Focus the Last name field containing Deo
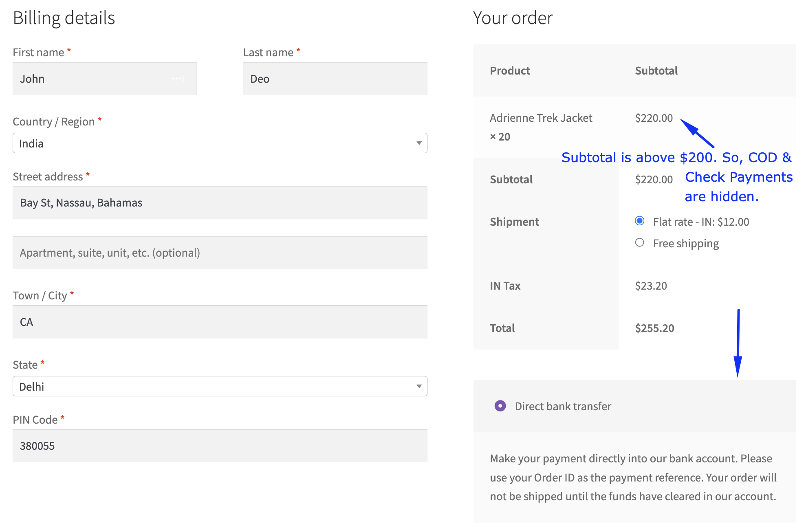 [x=335, y=79]
